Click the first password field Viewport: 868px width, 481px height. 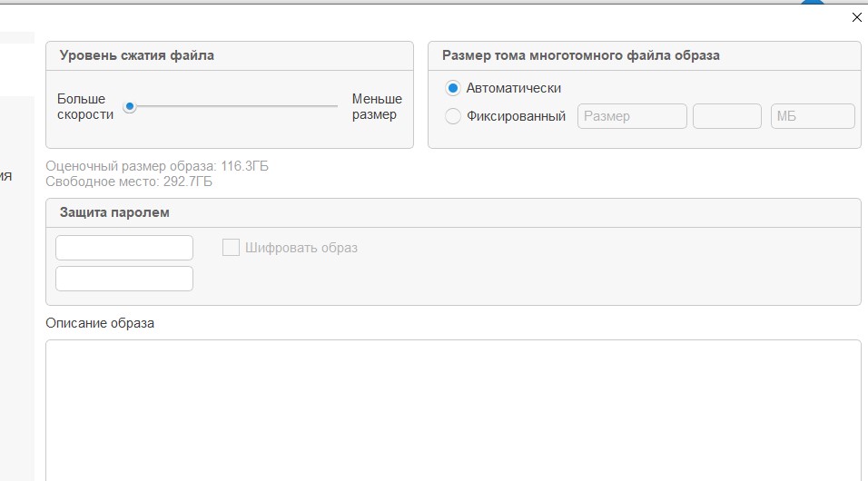tap(124, 248)
